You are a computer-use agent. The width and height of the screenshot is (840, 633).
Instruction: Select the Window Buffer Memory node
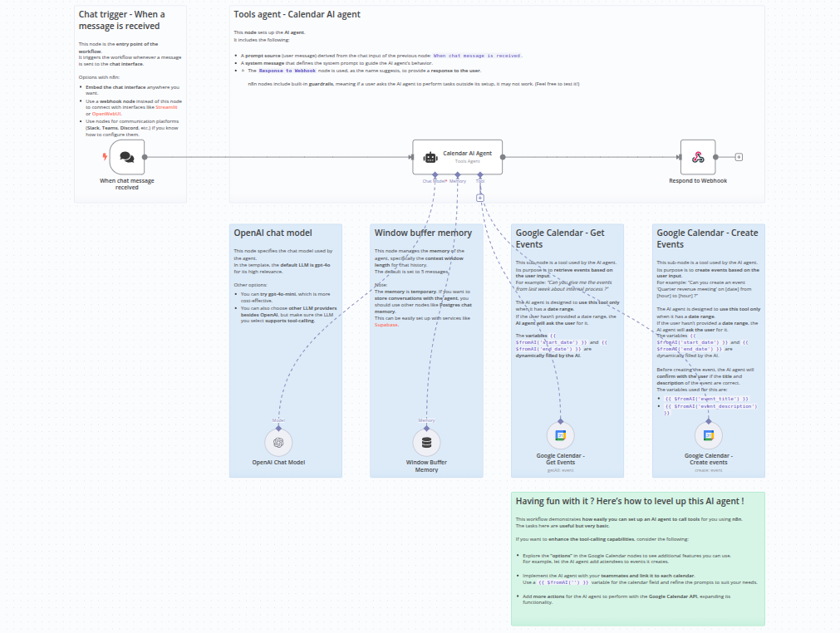426,442
